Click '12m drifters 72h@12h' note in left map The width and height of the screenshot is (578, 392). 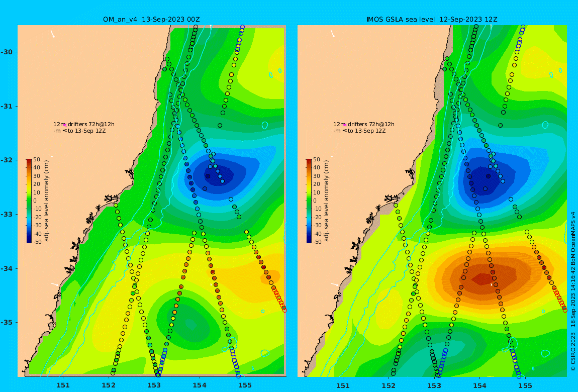[83, 125]
